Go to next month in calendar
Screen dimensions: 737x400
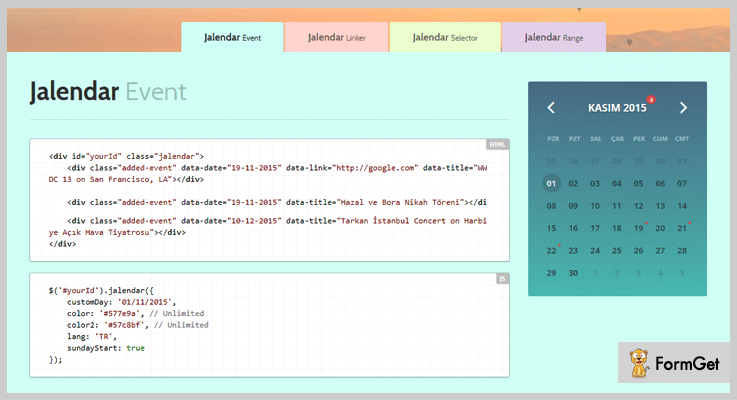(x=683, y=108)
